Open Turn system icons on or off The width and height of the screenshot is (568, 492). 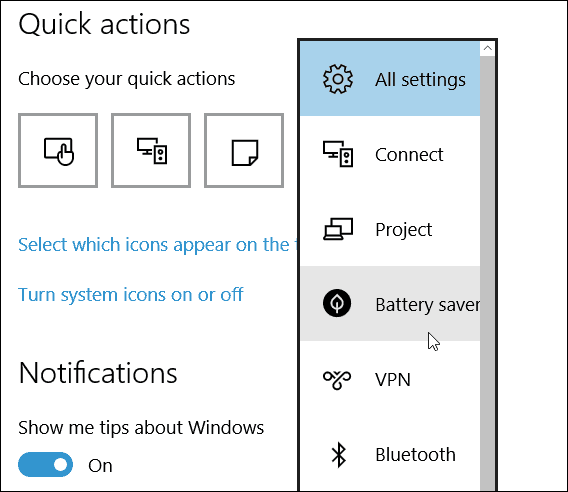[x=131, y=295]
